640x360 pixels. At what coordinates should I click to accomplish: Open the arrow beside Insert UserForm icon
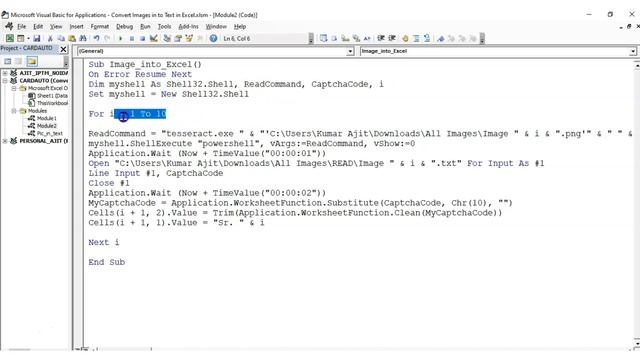28,38
